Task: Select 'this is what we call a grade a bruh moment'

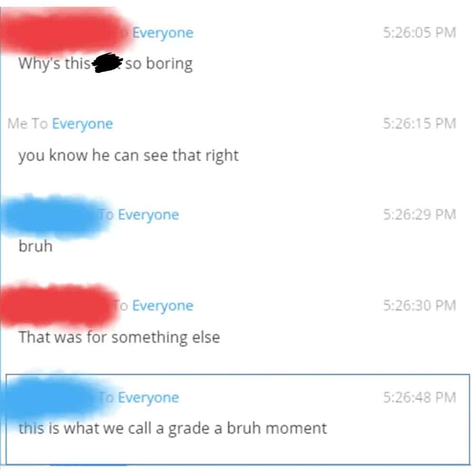Action: tap(173, 428)
